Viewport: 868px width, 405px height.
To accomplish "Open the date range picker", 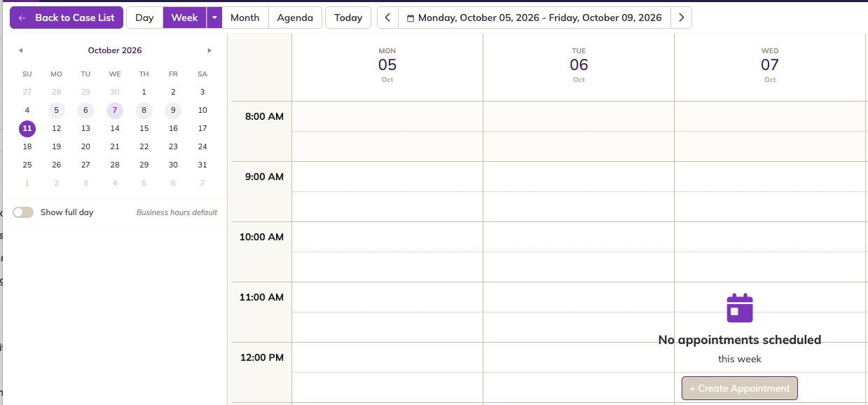I will point(535,18).
